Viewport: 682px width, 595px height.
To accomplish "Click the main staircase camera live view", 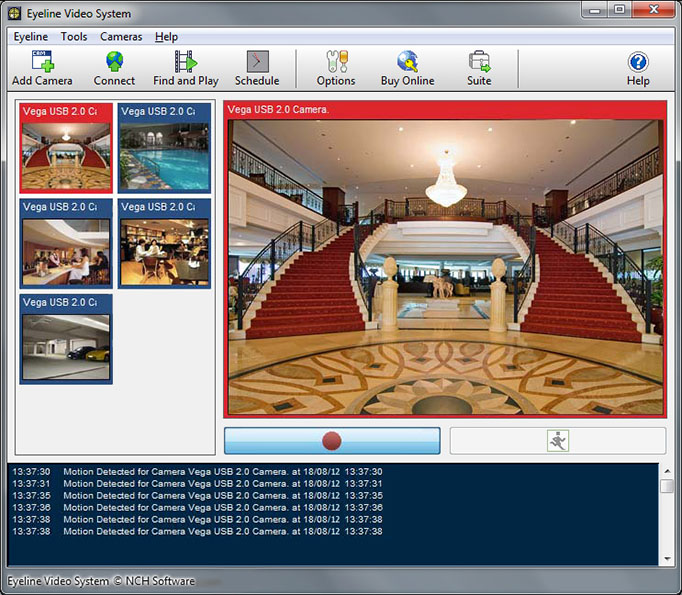I will tap(445, 266).
